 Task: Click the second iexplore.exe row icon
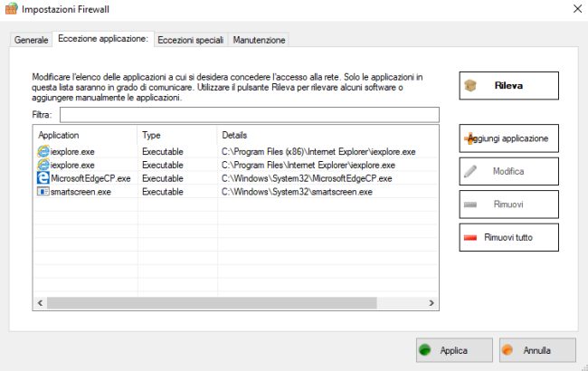click(43, 165)
